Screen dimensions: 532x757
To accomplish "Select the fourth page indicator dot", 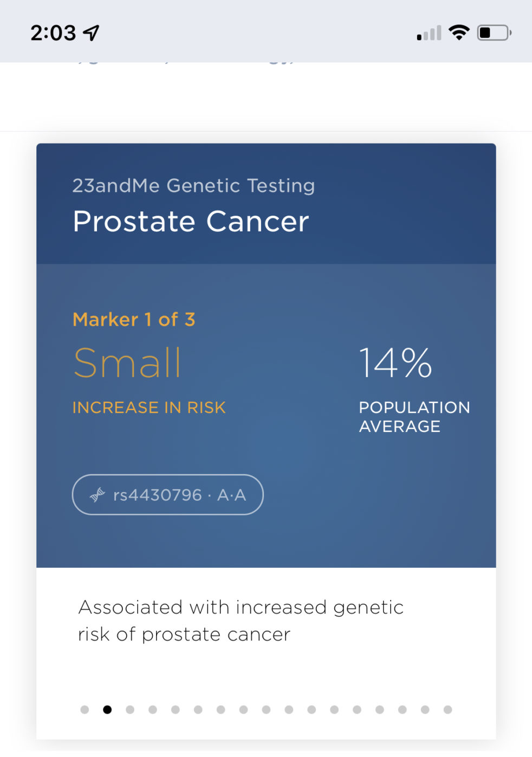I will coord(153,710).
